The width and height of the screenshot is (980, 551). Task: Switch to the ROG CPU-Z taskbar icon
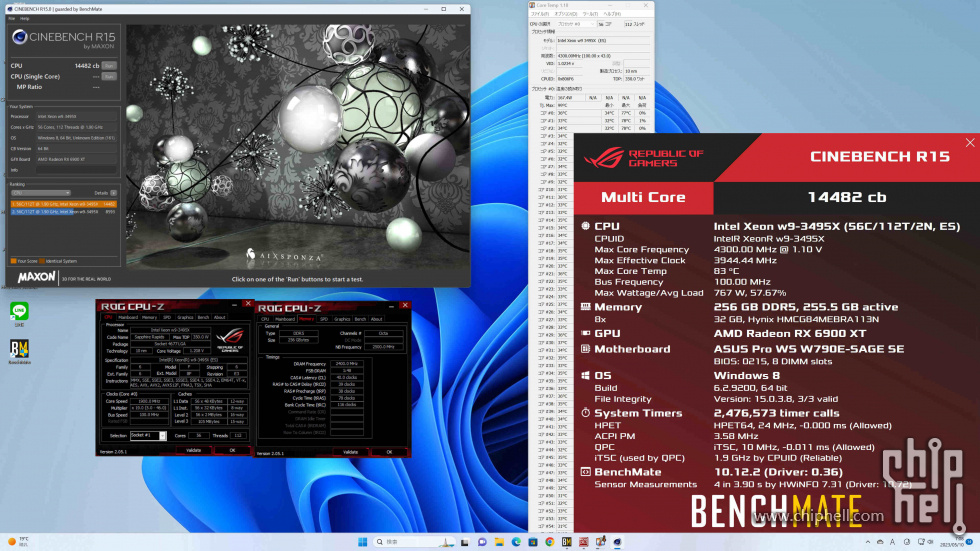click(x=583, y=542)
